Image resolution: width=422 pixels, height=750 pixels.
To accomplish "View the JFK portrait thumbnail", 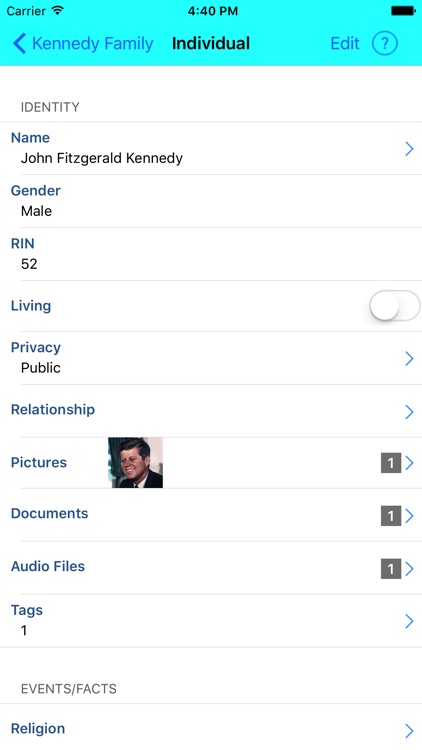I will 135,463.
